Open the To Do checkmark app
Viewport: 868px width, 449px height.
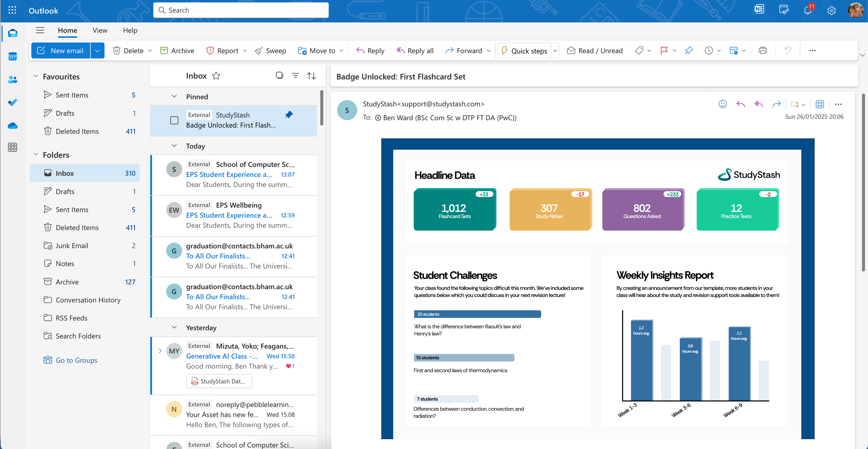12,102
